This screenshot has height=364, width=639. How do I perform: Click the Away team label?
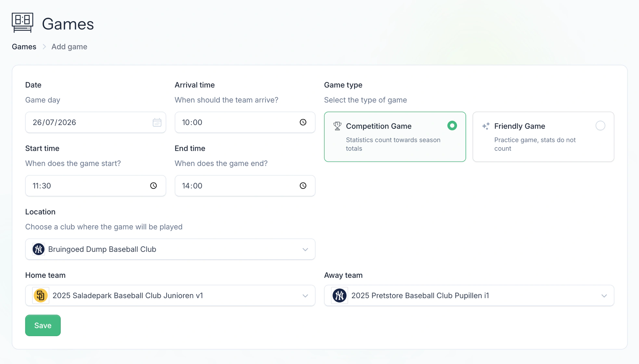(x=343, y=275)
